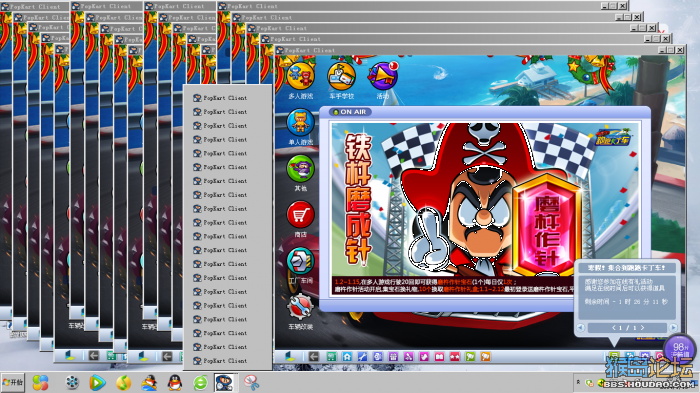Screen dimensions: 700x393
Task: Click the blue house home toolbar icon
Action: click(x=347, y=356)
